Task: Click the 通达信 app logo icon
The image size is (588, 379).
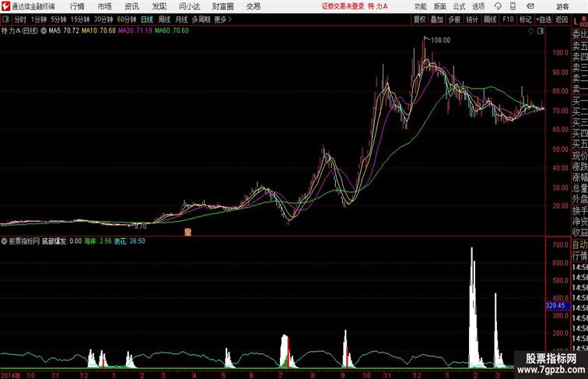Action: 5,6
